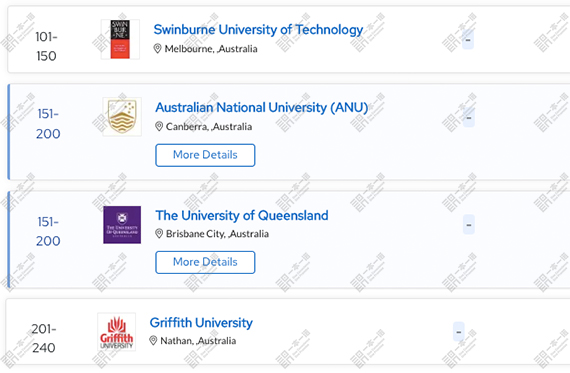
Task: Open Australian National University (ANU) link
Action: click(262, 107)
